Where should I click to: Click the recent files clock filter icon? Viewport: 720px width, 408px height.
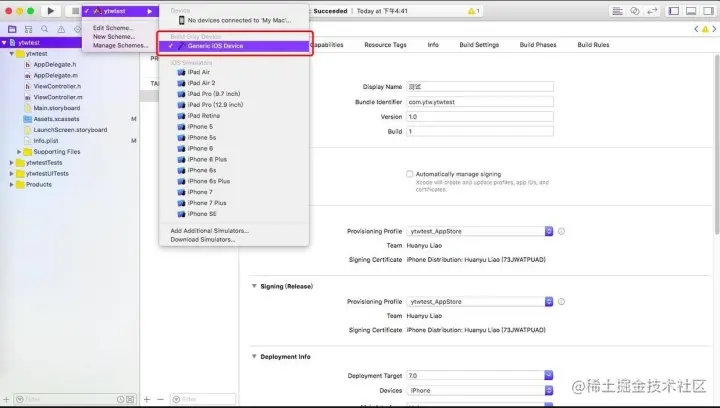tap(120, 399)
